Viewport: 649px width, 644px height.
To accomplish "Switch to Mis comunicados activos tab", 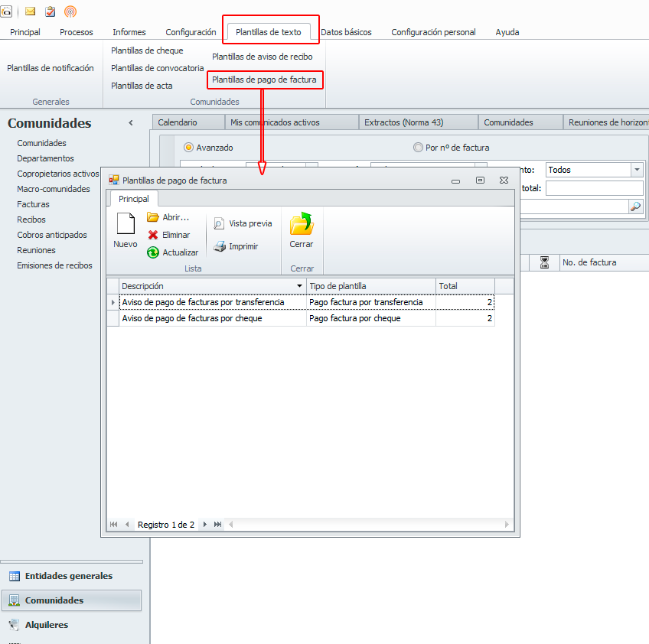I will (292, 122).
